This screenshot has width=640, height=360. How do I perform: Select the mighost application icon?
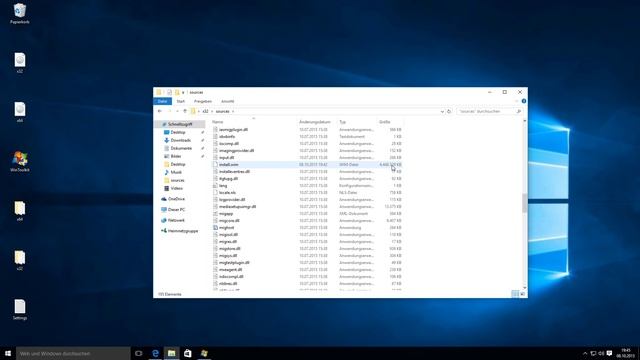pyautogui.click(x=215, y=227)
